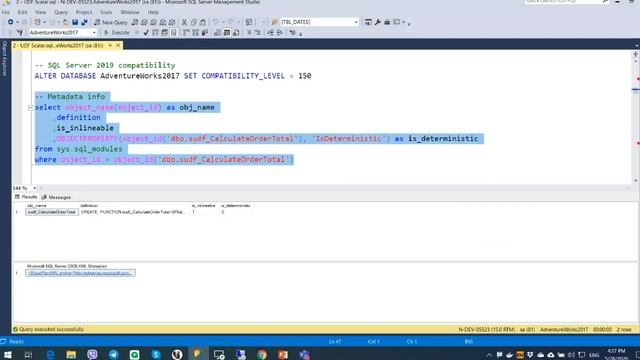
Task: Open the Tools menu
Action: [106, 12]
